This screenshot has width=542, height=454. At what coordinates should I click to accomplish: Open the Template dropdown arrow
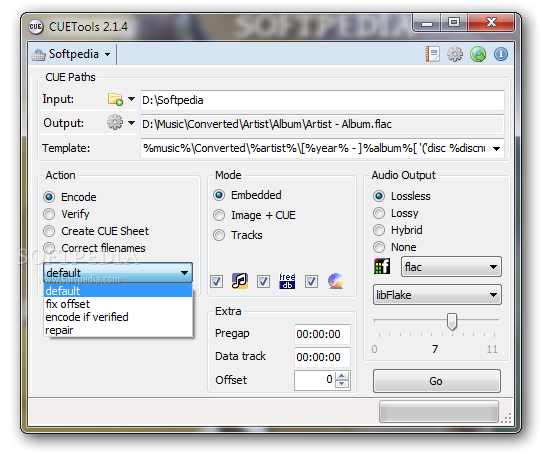pos(496,149)
